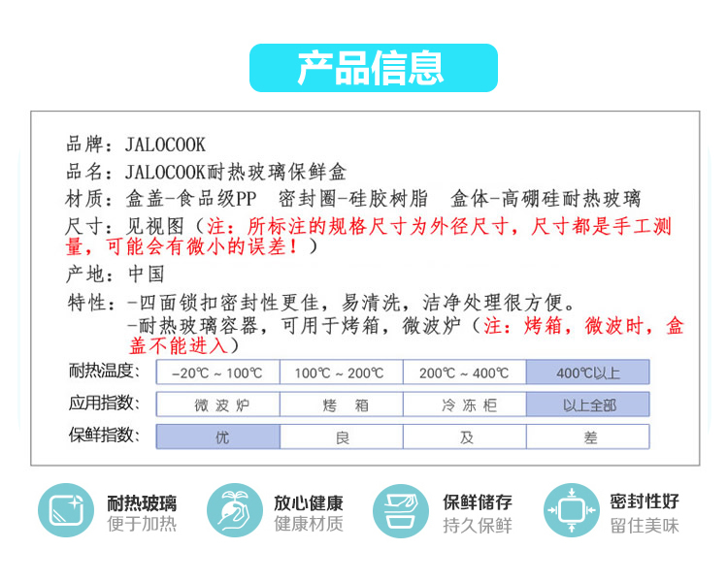Click the highlighted 优 freshness cell
The width and height of the screenshot is (728, 582).
pyautogui.click(x=217, y=436)
